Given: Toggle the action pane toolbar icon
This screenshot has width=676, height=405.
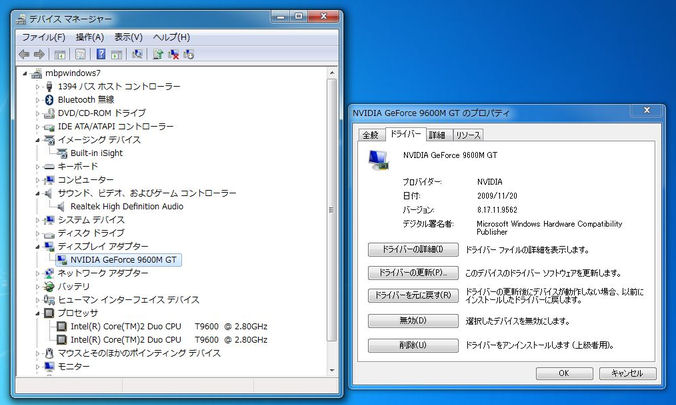Looking at the screenshot, I should (116, 54).
